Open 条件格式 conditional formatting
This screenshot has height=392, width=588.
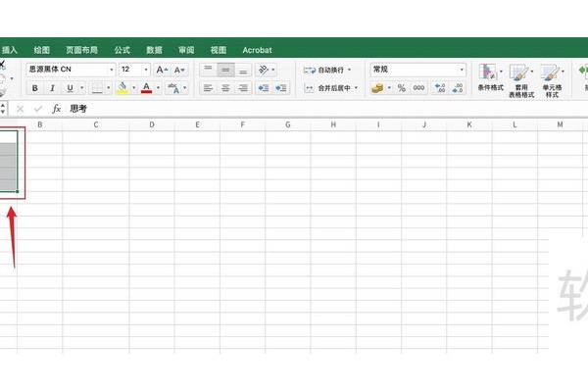(490, 77)
